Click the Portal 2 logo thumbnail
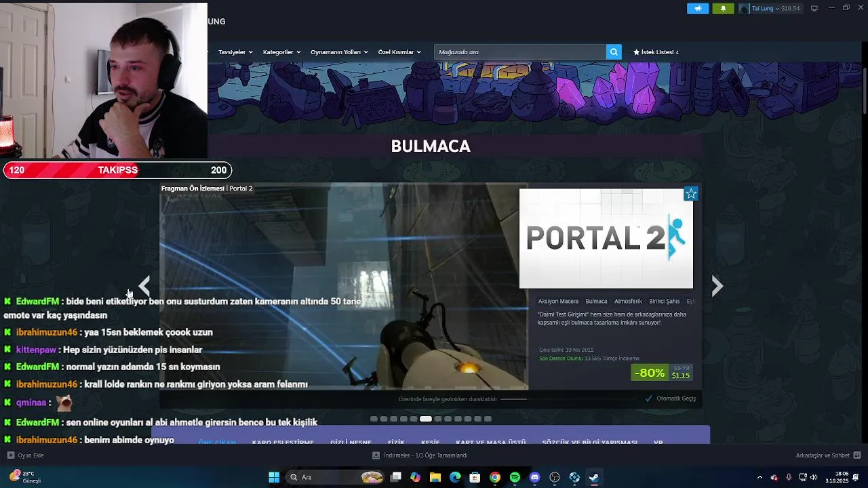Viewport: 868px width, 488px height. click(606, 239)
